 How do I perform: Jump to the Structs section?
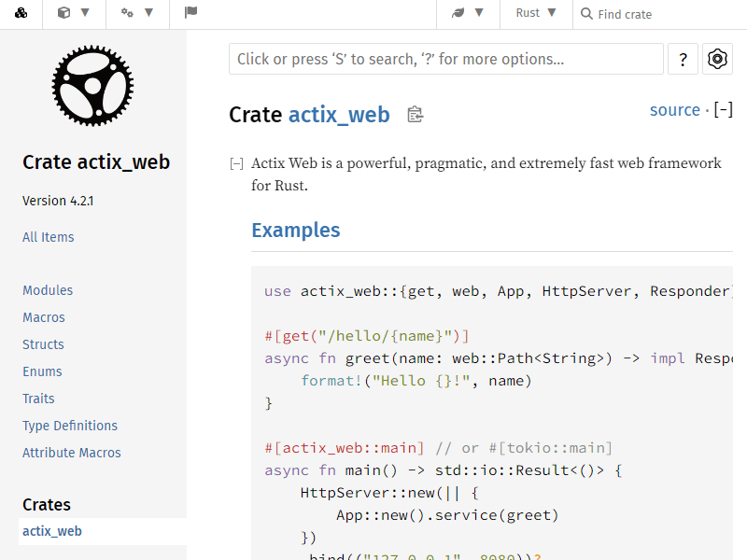(x=43, y=344)
